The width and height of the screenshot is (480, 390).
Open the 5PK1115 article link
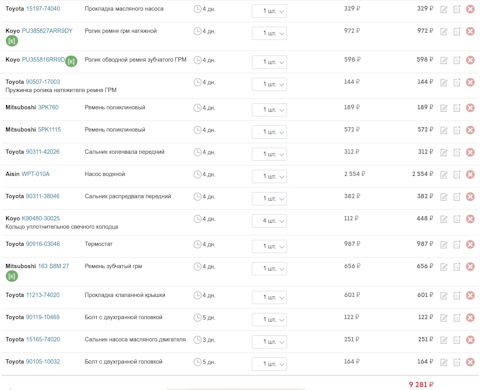(49, 130)
